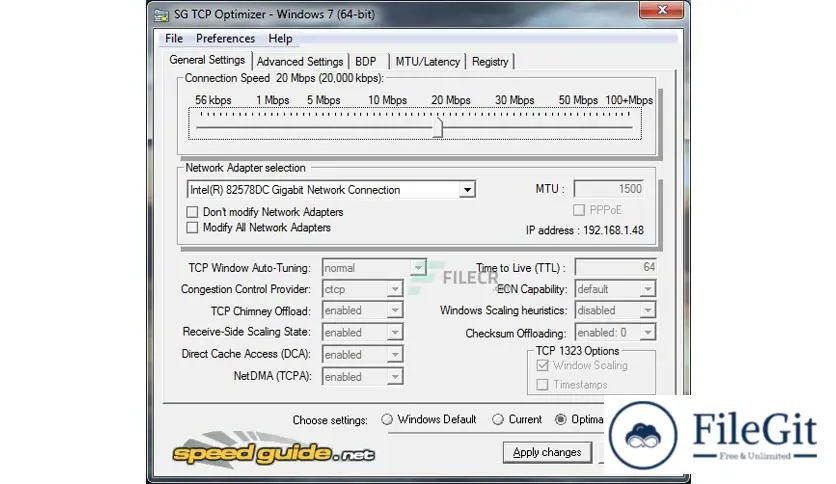Click the 1 Mbps speed label
The height and width of the screenshot is (484, 836).
272,100
